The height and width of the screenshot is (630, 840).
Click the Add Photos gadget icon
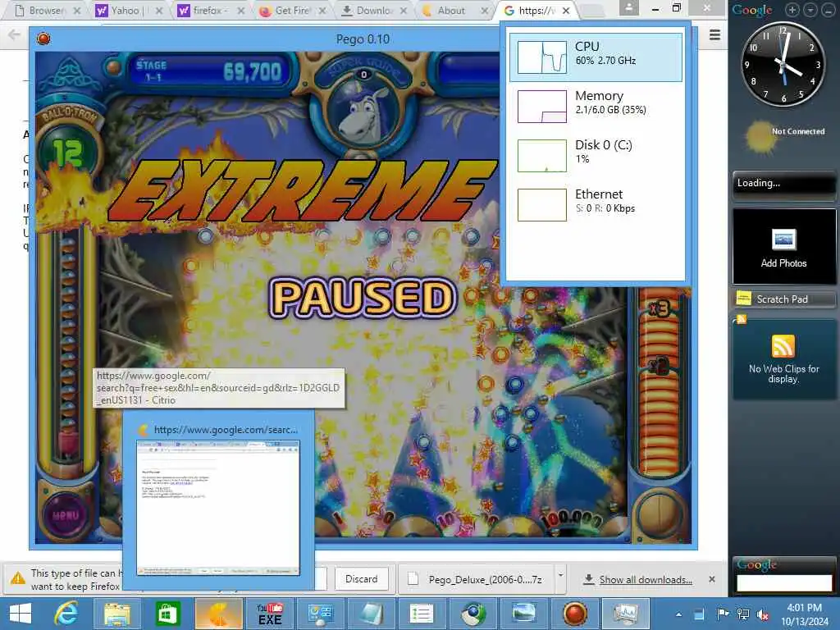[x=783, y=240]
